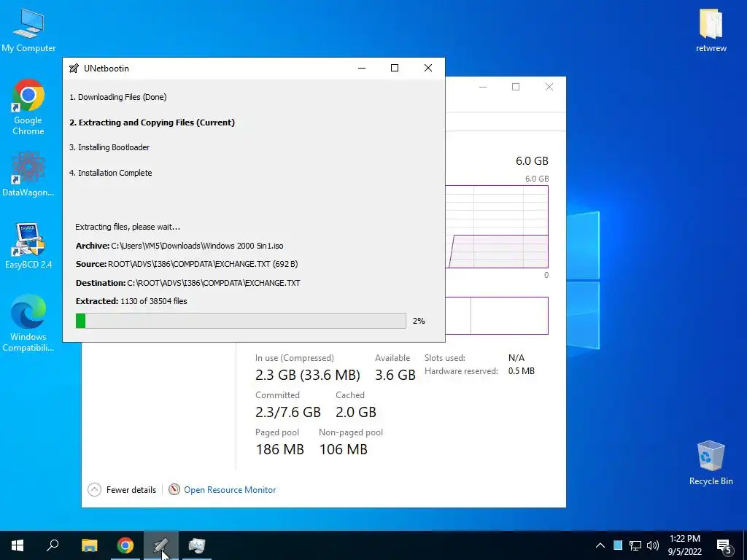Switch to UNetbootin taskbar button
This screenshot has height=560, width=747.
161,545
